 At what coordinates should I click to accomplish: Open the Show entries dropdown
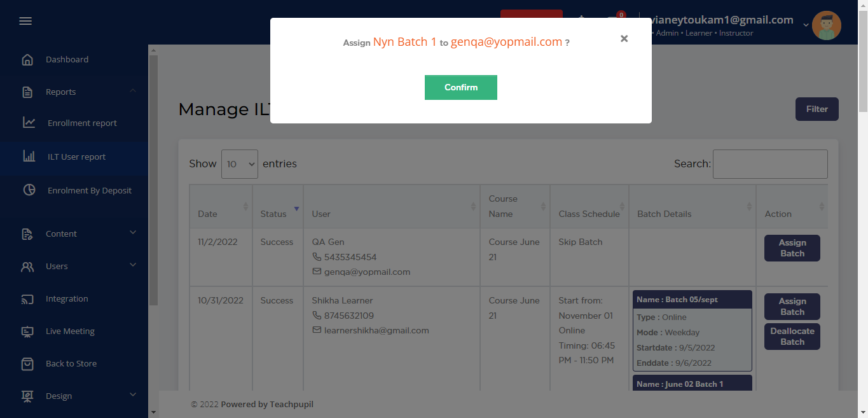[239, 164]
